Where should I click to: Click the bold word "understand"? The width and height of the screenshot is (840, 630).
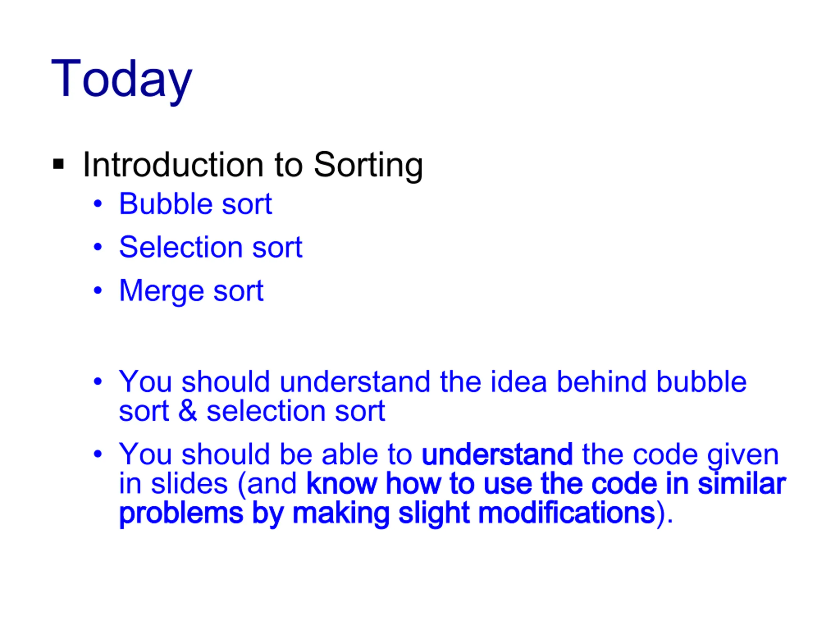coord(497,454)
